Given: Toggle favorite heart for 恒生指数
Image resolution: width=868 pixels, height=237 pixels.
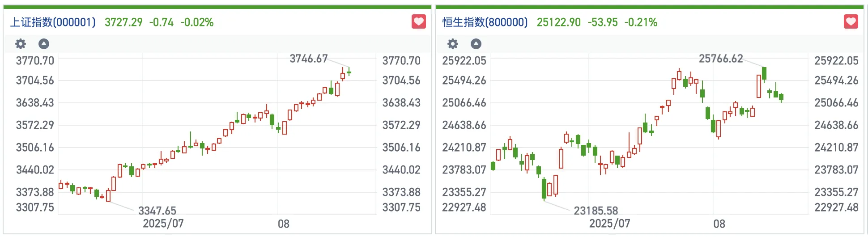Looking at the screenshot, I should pyautogui.click(x=851, y=21).
